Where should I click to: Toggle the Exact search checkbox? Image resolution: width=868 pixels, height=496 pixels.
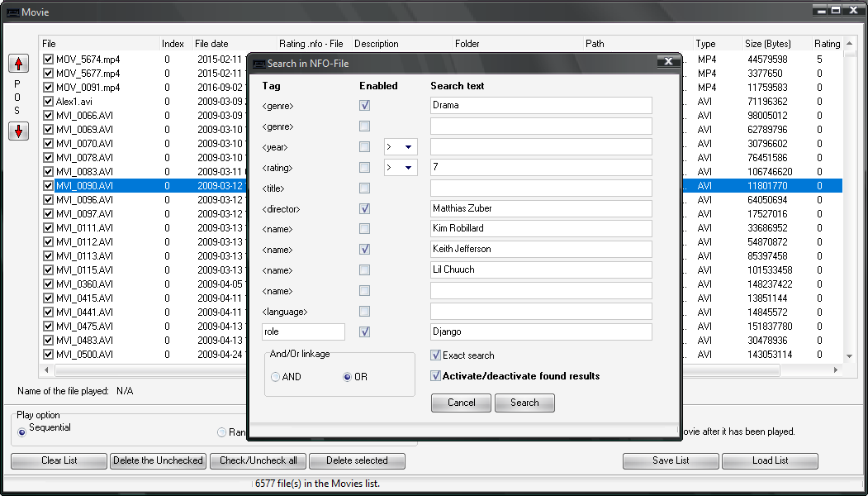click(436, 355)
